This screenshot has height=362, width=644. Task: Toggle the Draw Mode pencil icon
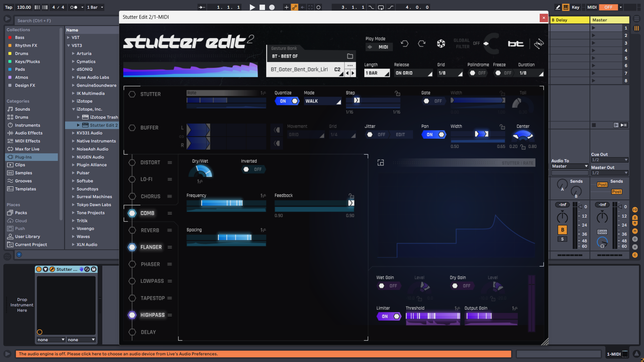click(x=558, y=7)
